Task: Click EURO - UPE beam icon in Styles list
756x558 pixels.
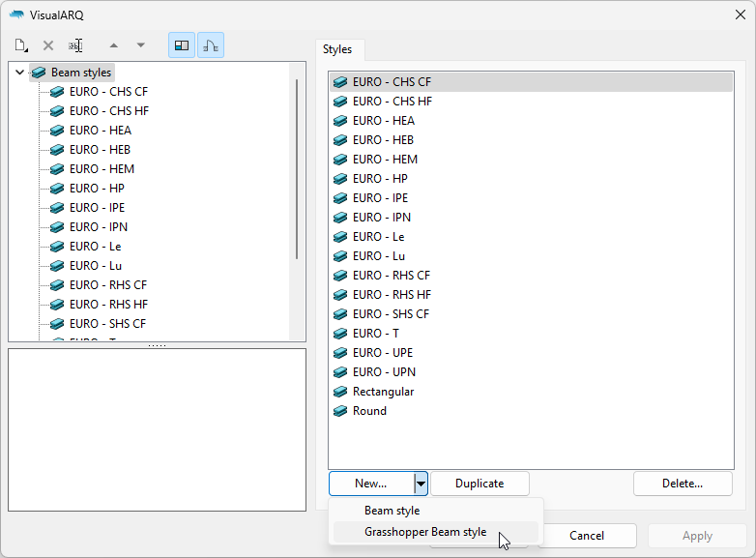Action: [x=340, y=353]
